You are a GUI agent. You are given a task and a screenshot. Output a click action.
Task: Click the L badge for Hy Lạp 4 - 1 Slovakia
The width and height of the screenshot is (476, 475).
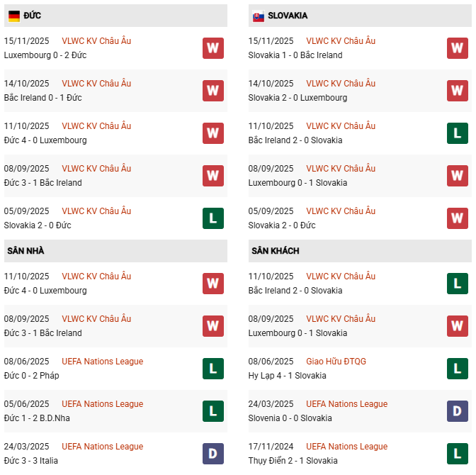coord(457,369)
